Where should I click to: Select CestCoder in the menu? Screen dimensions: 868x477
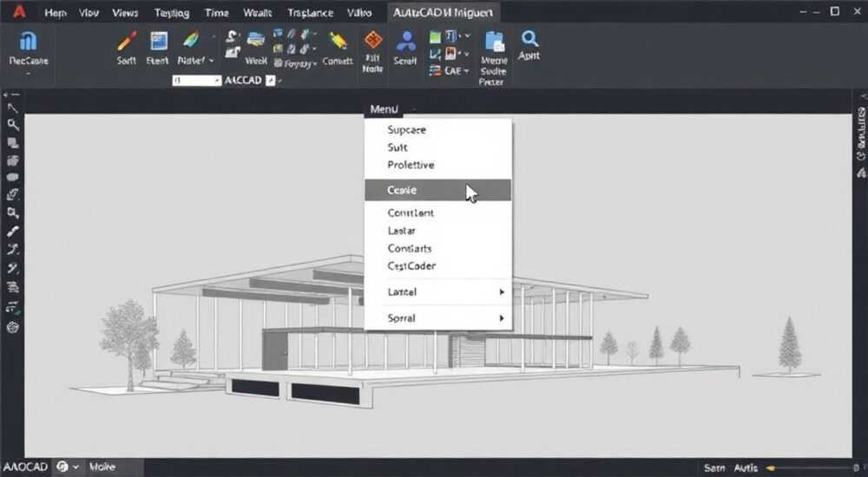(x=411, y=266)
